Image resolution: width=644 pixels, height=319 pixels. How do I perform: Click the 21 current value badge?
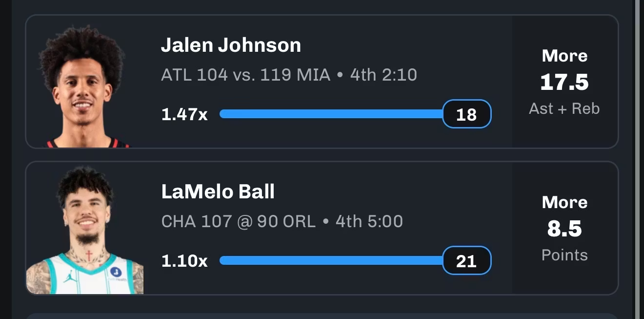coord(466,261)
